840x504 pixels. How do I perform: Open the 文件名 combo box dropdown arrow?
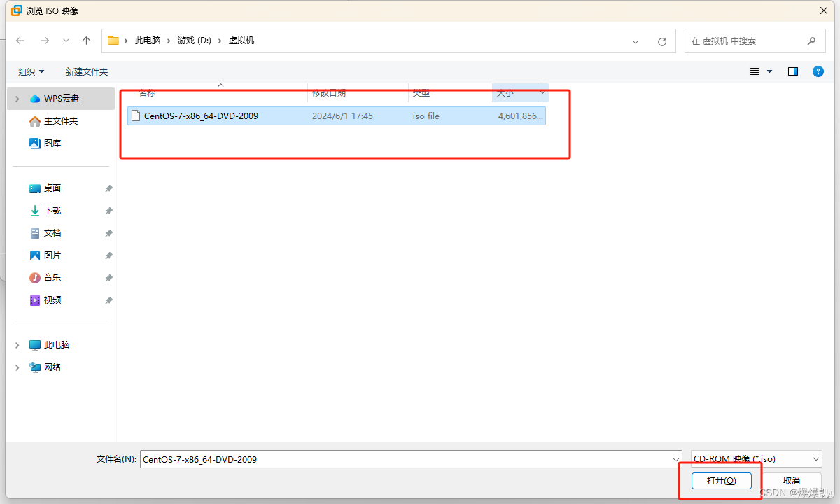[675, 460]
